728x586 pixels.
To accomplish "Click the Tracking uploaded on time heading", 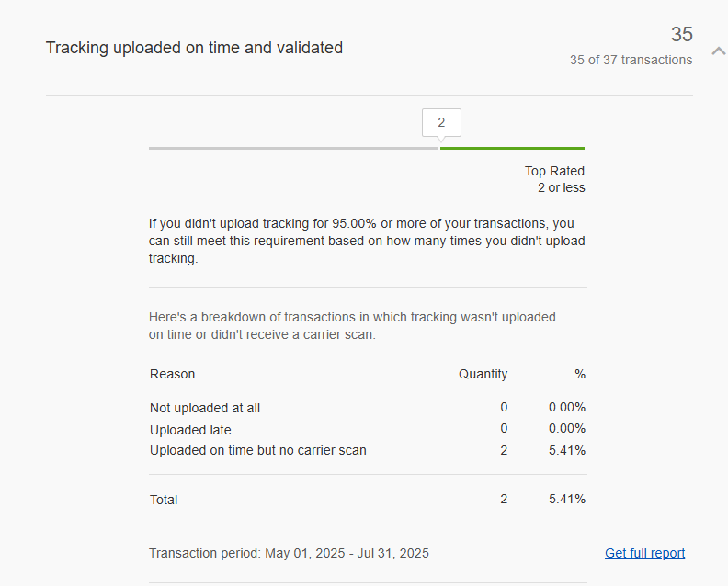I will coord(194,48).
